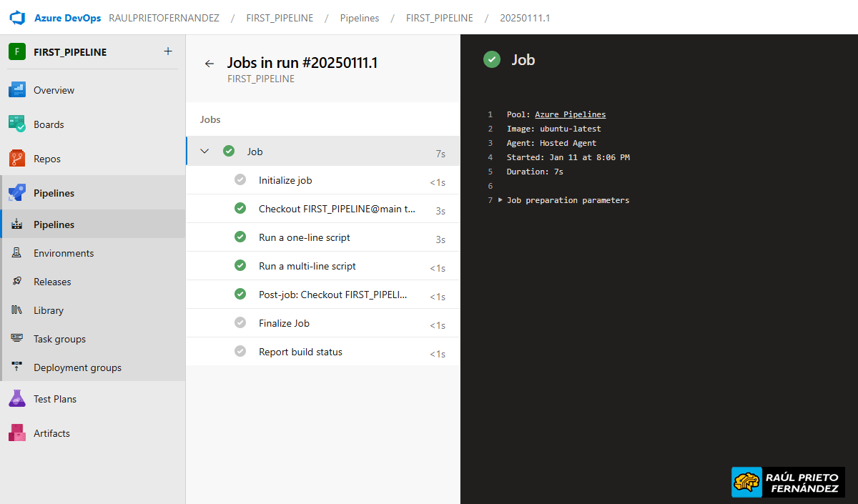Screen dimensions: 858x504
Task: Select Releases in the Pipelines submenu
Action: tap(52, 282)
